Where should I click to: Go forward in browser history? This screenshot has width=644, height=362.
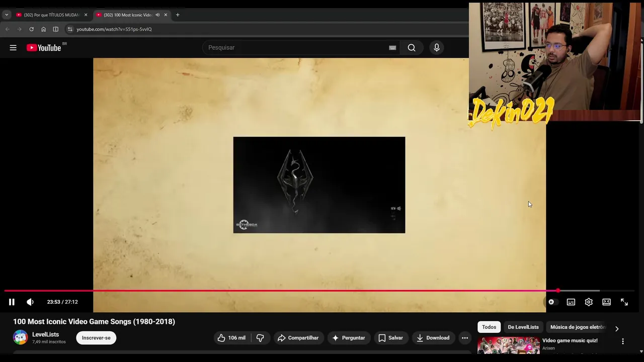click(x=19, y=29)
